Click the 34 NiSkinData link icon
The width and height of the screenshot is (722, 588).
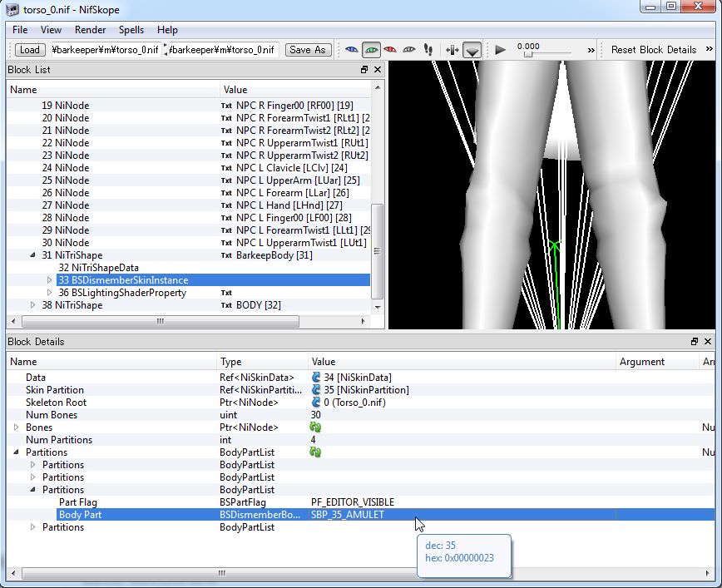click(x=316, y=377)
